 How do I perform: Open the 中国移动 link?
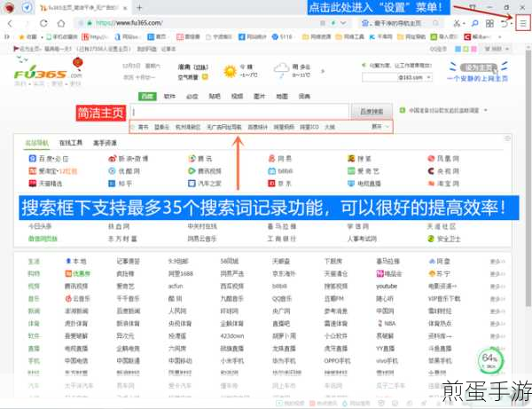[180, 361]
